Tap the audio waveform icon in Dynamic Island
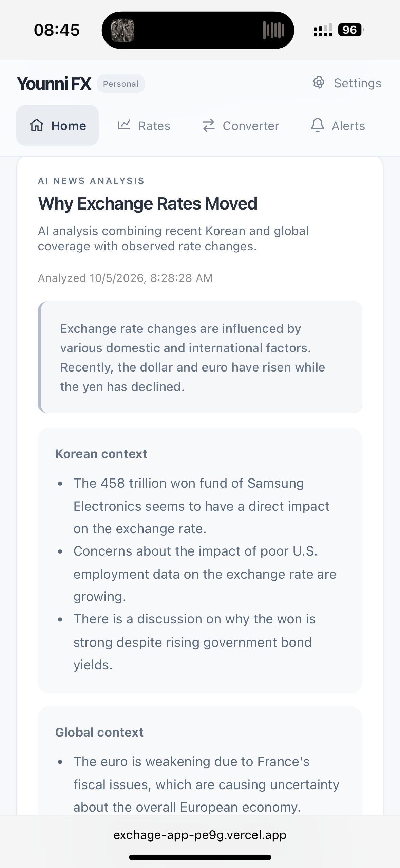The height and width of the screenshot is (868, 400). [x=274, y=30]
